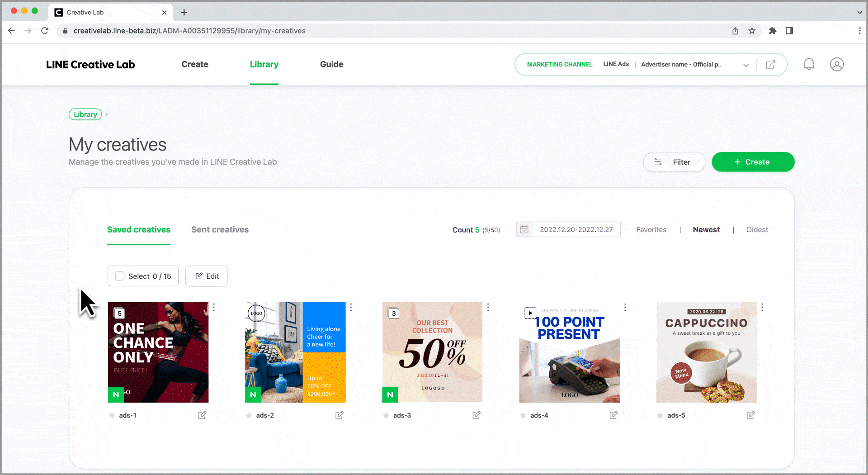This screenshot has width=868, height=475.
Task: Open the calendar date picker icon
Action: pos(524,230)
